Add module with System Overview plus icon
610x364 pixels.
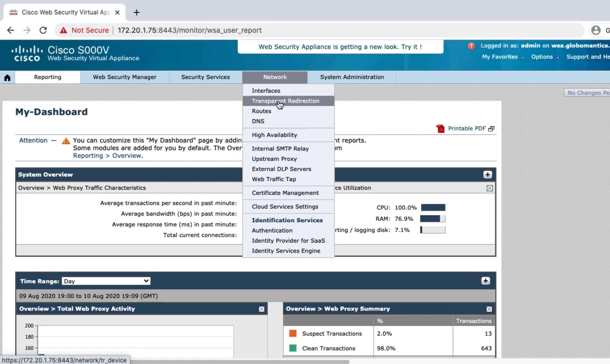tap(488, 175)
